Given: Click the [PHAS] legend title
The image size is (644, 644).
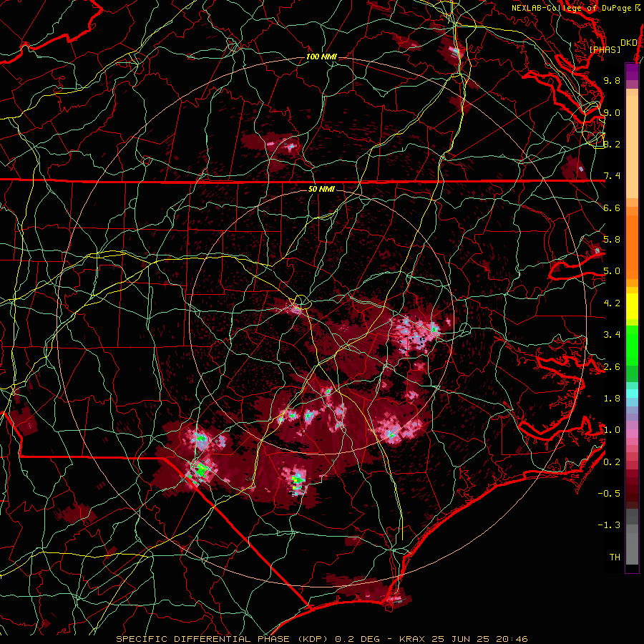Looking at the screenshot, I should pyautogui.click(x=605, y=49).
